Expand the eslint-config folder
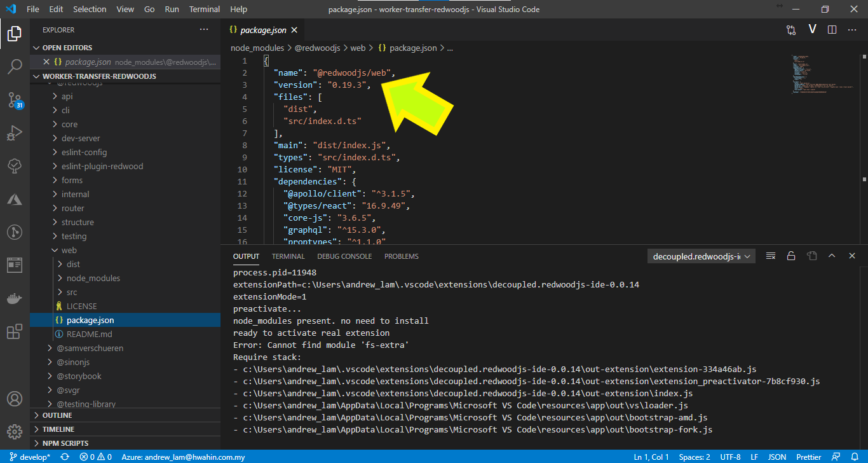The width and height of the screenshot is (868, 463). [x=125, y=152]
